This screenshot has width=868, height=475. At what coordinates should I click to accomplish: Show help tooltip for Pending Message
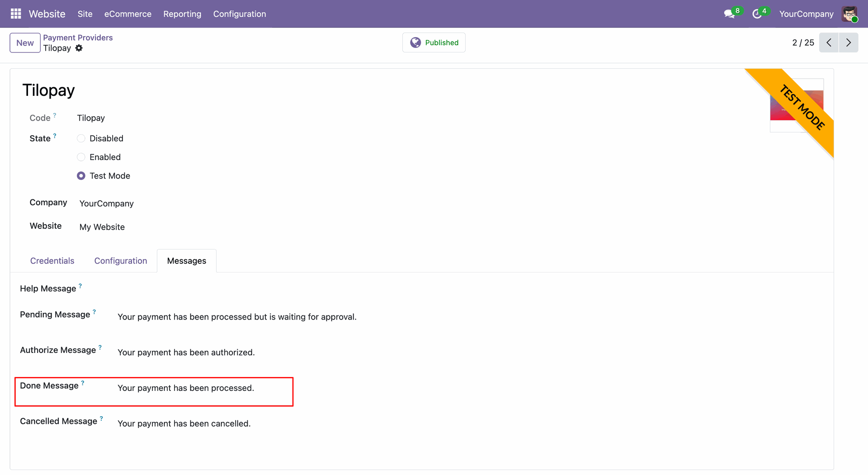[x=94, y=312]
